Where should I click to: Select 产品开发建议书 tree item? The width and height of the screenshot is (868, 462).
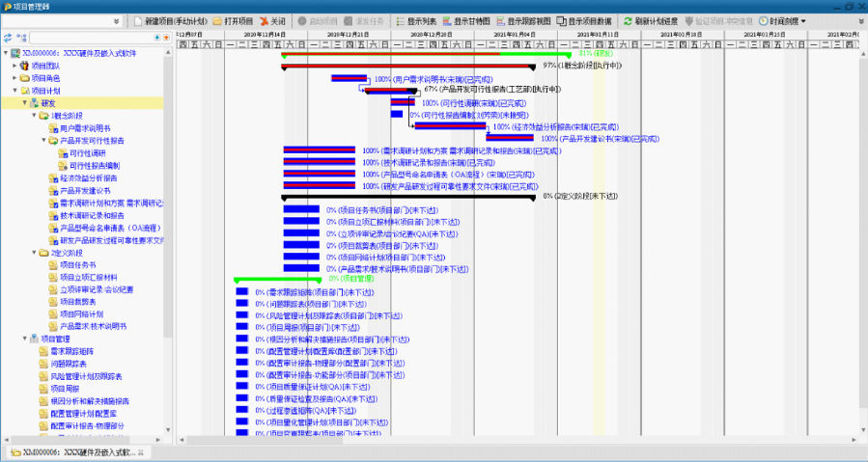(85, 190)
